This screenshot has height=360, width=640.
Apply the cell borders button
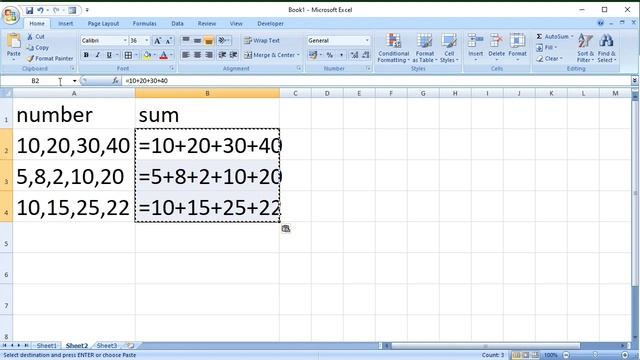[128, 55]
